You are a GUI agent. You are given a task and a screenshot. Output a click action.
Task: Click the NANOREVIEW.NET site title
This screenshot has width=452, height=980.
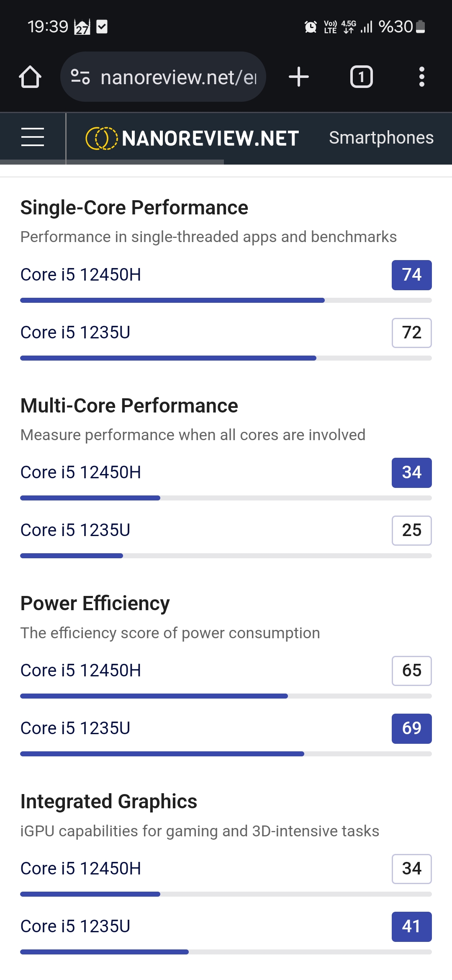(210, 138)
